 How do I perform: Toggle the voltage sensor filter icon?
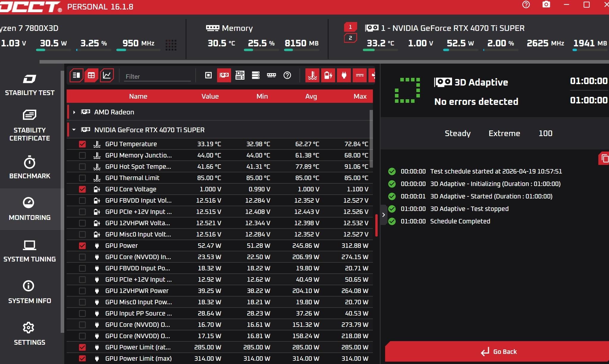tap(328, 75)
